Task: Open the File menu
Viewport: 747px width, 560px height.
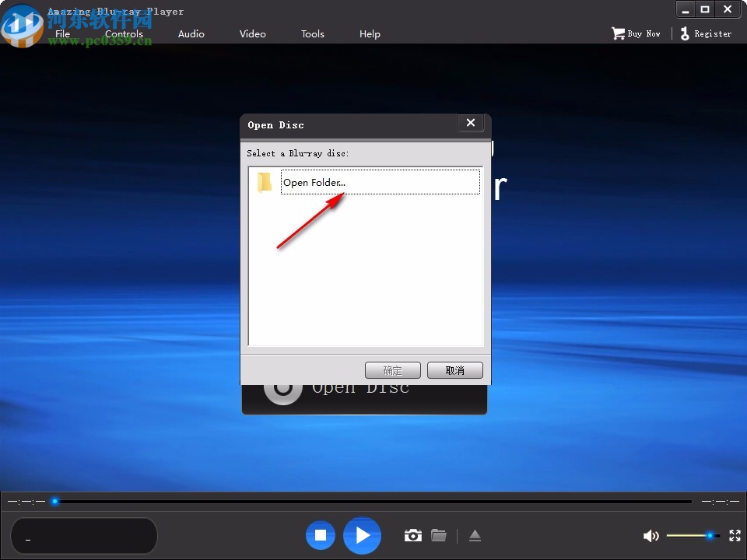Action: click(x=62, y=33)
